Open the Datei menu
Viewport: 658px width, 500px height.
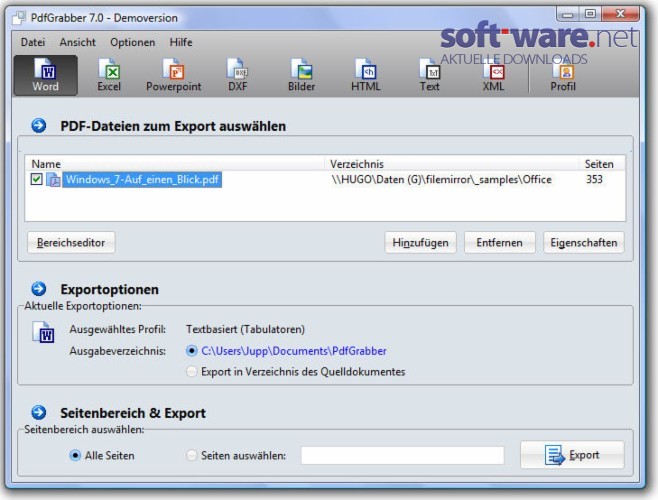[x=33, y=42]
